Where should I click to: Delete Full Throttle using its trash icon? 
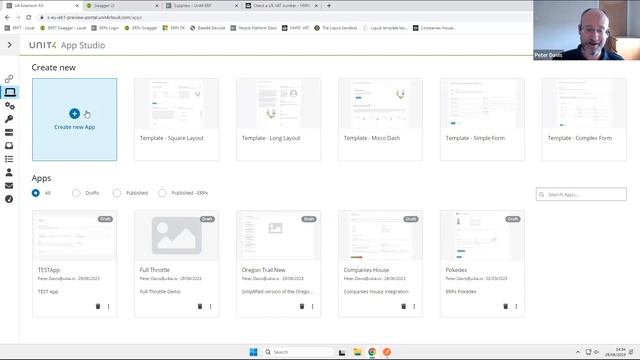pos(200,306)
